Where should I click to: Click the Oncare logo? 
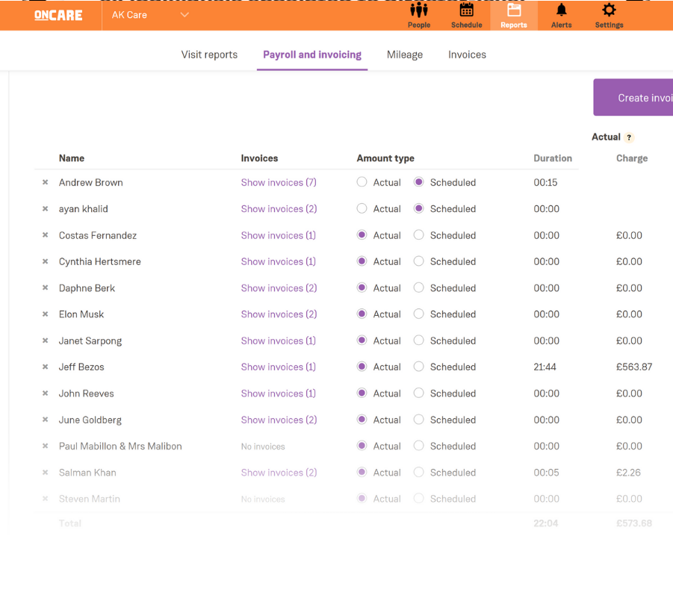(58, 15)
